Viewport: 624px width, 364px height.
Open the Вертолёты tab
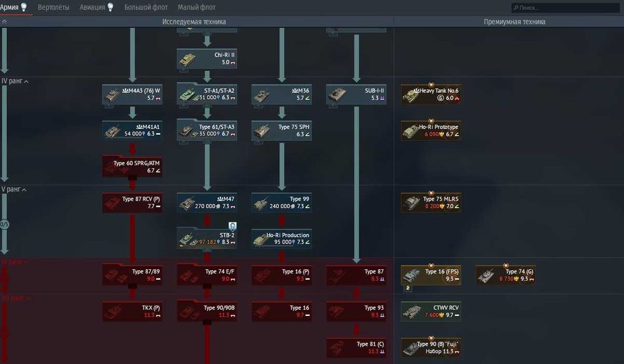pyautogui.click(x=53, y=7)
